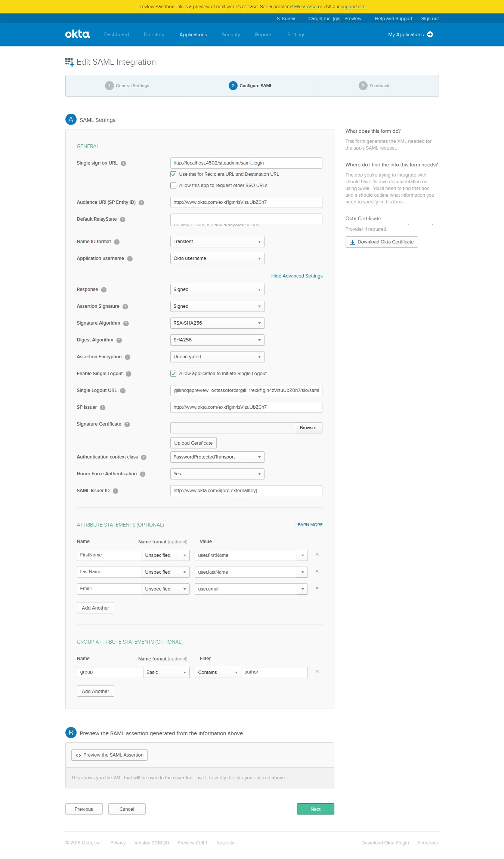
Task: Click the green Next button
Action: [x=315, y=809]
